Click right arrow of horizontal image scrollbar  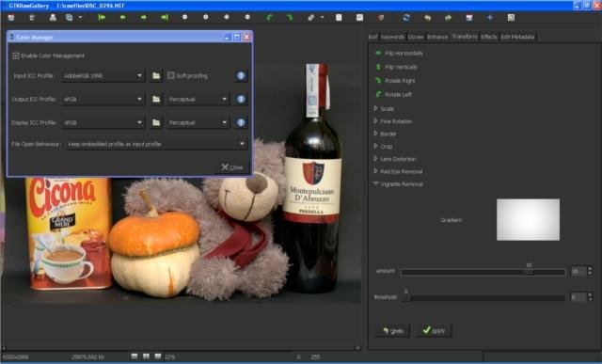pyautogui.click(x=357, y=348)
